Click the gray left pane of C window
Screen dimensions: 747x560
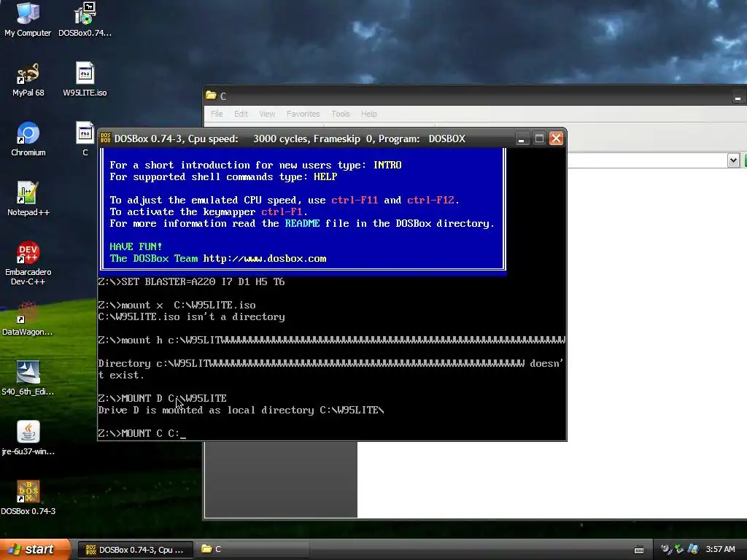pyautogui.click(x=281, y=479)
